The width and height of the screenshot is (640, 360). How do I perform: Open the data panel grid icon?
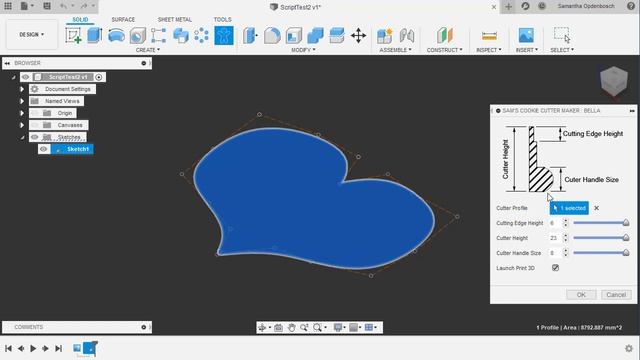tap(8, 6)
